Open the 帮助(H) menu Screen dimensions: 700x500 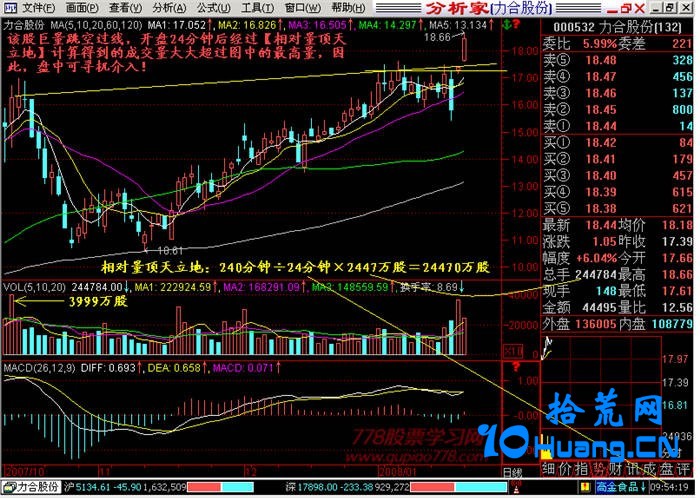tap(348, 8)
